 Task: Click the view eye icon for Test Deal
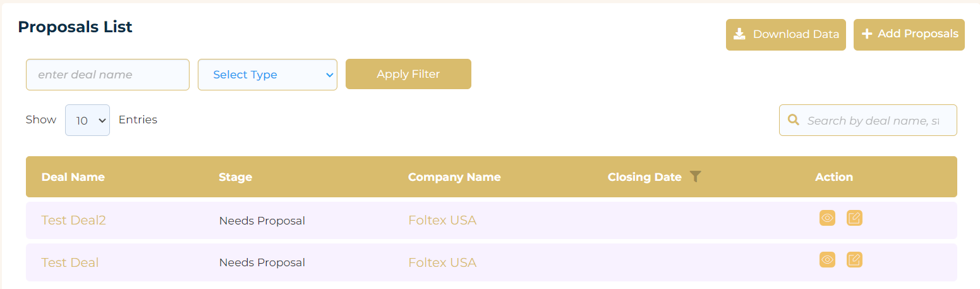point(827,260)
